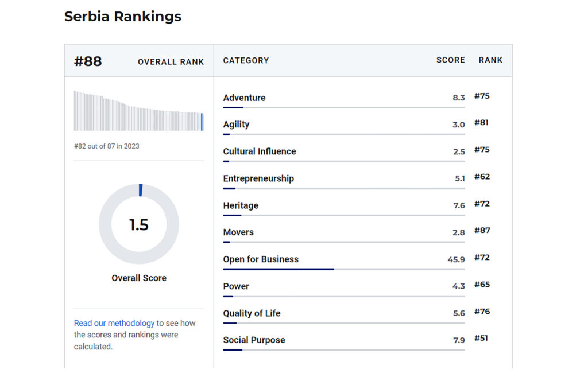The height and width of the screenshot is (381, 588).
Task: Open the 'Read our methodology' link
Action: (114, 323)
